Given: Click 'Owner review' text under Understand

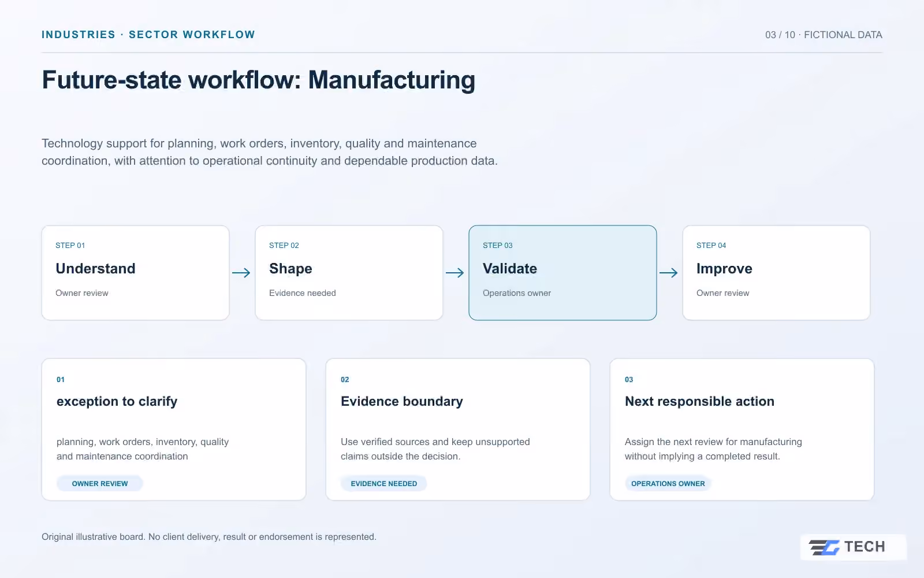Looking at the screenshot, I should tap(82, 293).
